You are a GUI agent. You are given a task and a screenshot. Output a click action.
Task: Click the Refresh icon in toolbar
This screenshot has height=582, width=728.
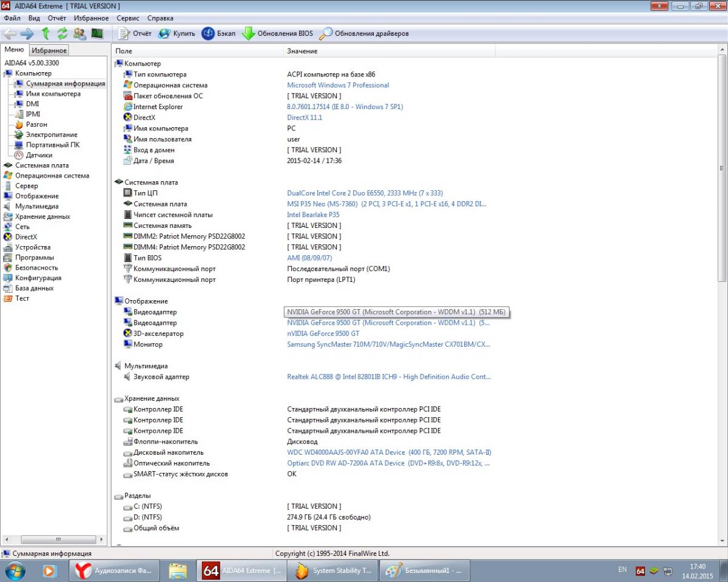tap(62, 33)
